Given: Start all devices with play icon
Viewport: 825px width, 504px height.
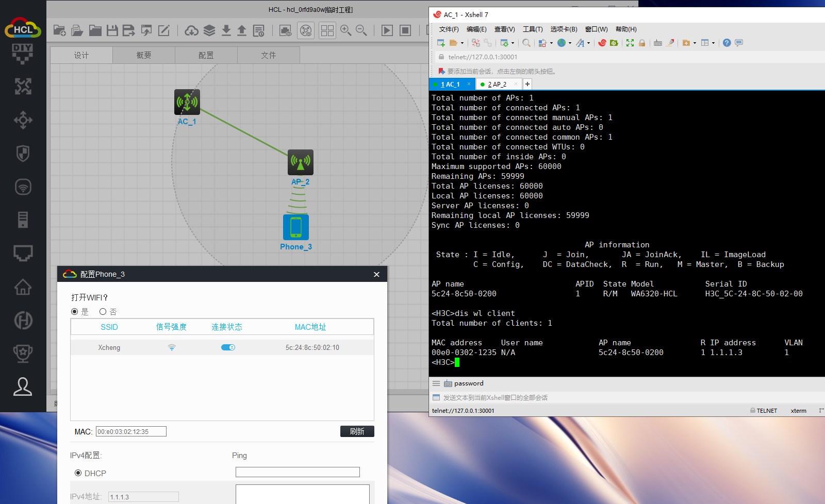Looking at the screenshot, I should pyautogui.click(x=387, y=31).
